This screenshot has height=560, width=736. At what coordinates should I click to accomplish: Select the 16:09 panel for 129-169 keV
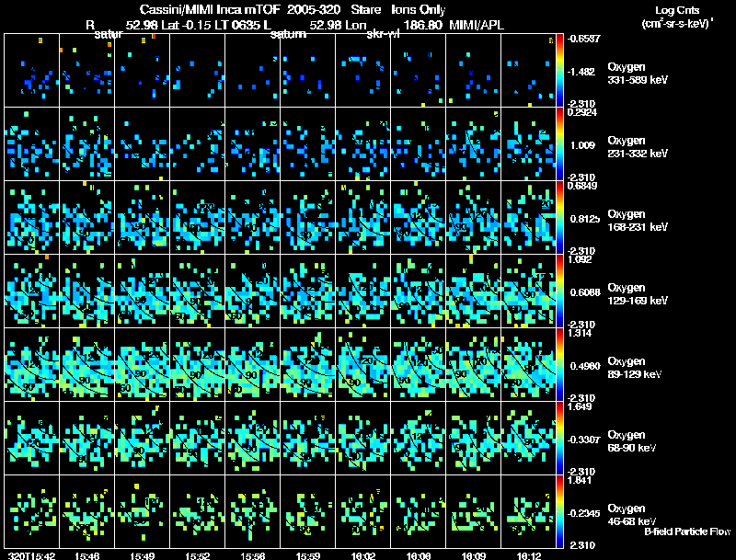(474, 291)
